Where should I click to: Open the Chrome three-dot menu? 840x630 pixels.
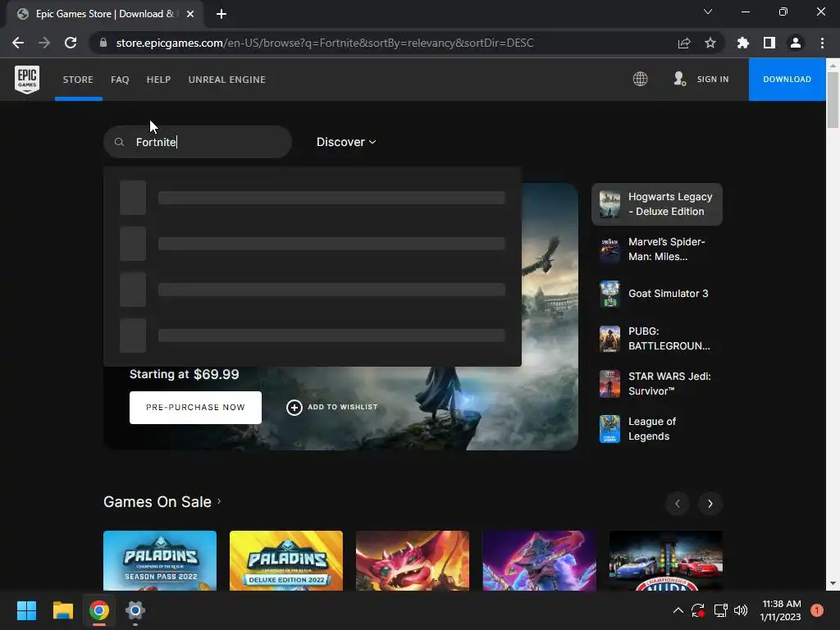822,43
